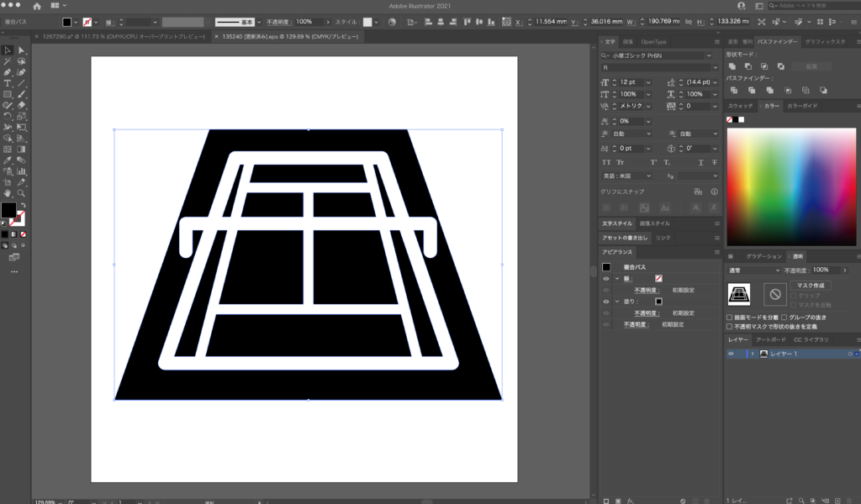Select the Pen tool

click(x=8, y=72)
